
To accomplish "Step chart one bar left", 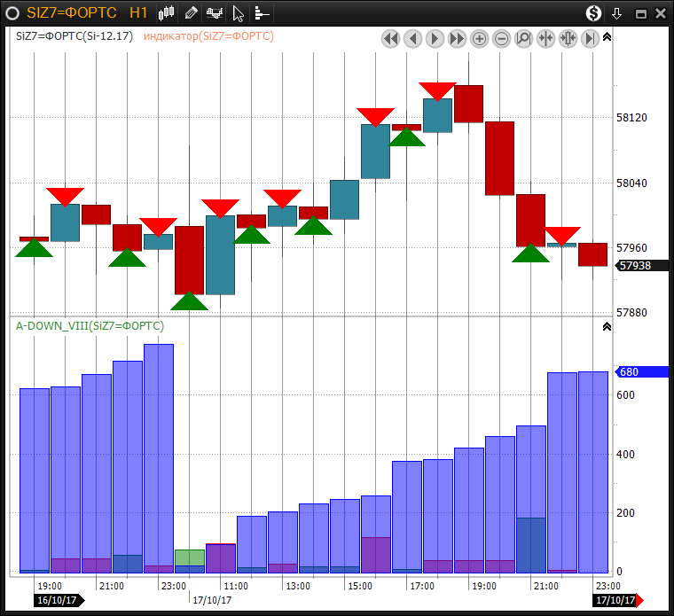I will tap(412, 38).
